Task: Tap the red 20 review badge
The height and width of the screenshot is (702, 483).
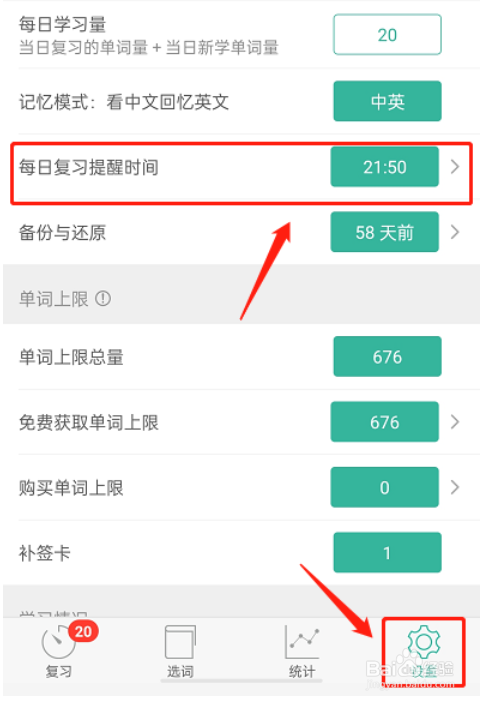Action: pos(83,631)
